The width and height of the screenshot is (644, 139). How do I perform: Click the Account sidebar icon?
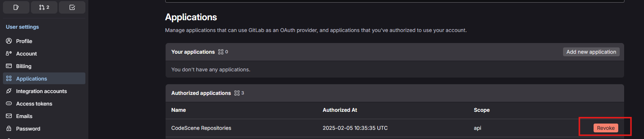(x=9, y=53)
